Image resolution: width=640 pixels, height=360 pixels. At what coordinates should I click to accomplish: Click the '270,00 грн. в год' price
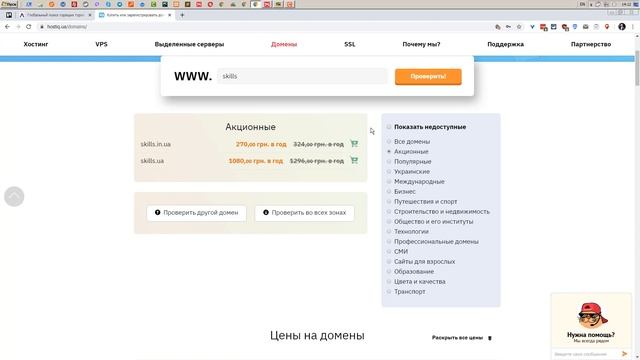(261, 144)
